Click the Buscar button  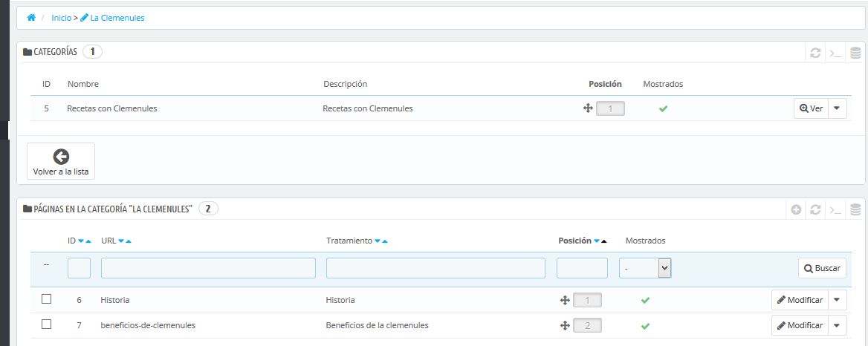tap(822, 268)
